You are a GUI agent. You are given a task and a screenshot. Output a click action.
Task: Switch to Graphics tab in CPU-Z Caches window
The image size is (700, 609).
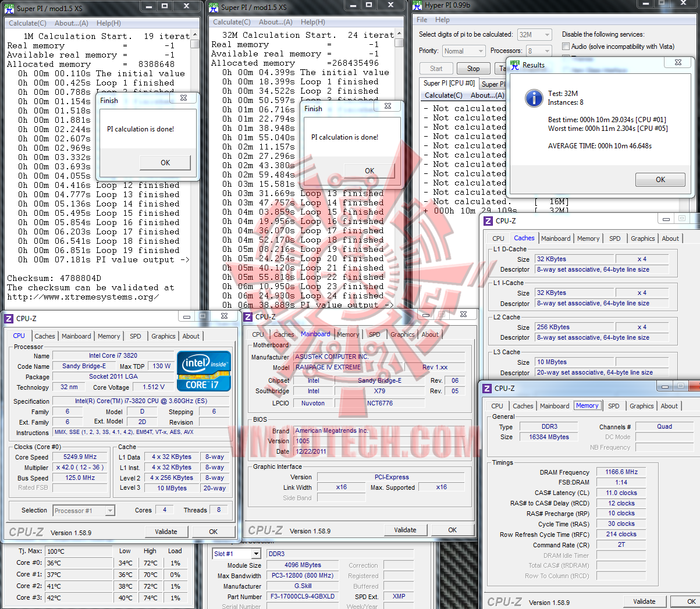[643, 238]
